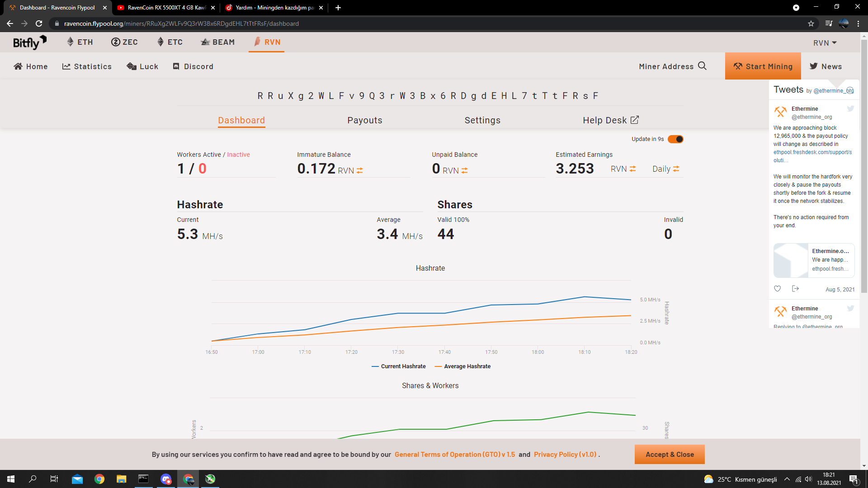Click the Aug 5, 2021 tweet date

[840, 290]
